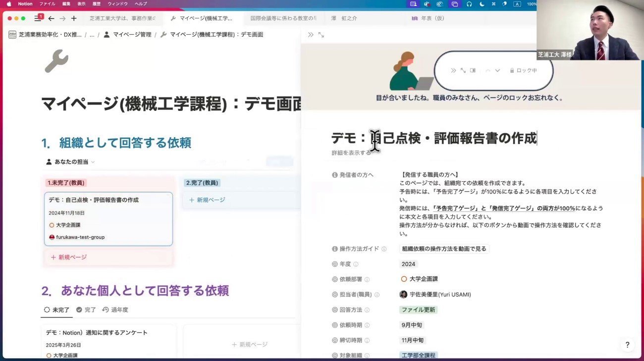
Task: Open the help question mark button
Action: 627,345
